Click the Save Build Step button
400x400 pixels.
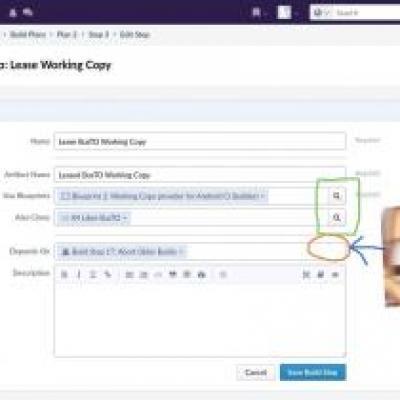[313, 372]
